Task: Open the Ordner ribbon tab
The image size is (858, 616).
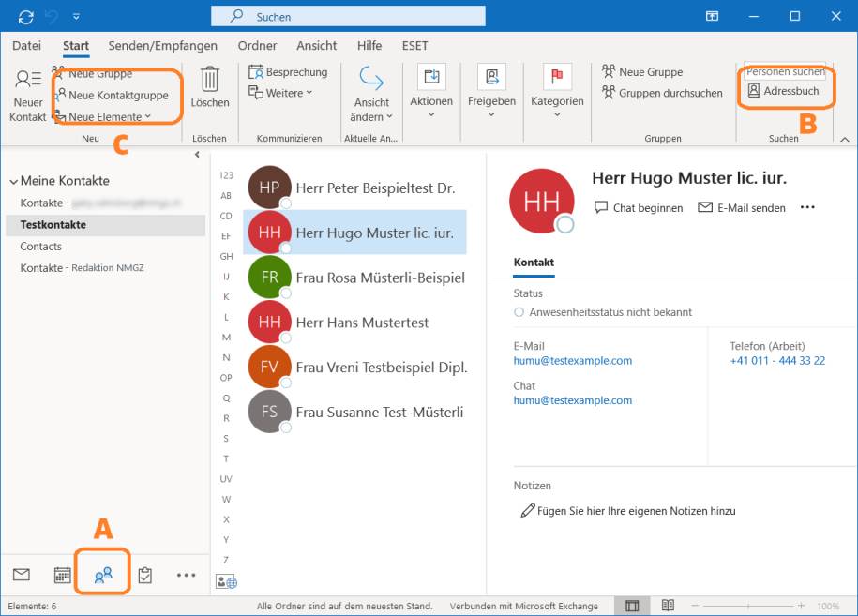Action: click(257, 45)
